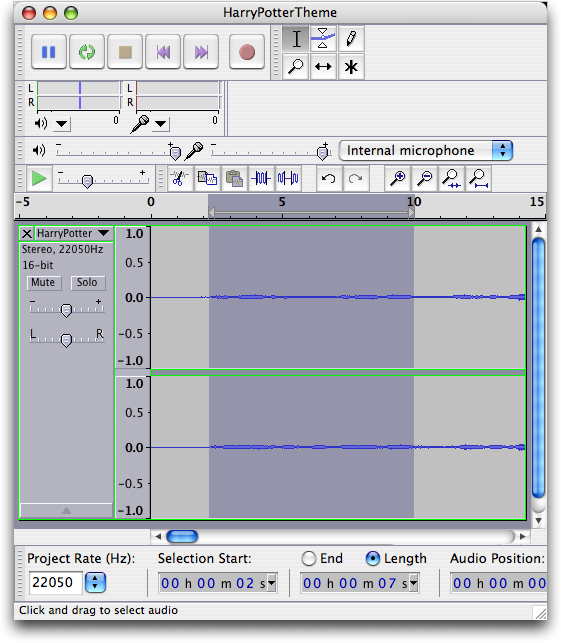Click the vertical scrollbar down arrow
Screen dimensions: 561x643
(538, 520)
